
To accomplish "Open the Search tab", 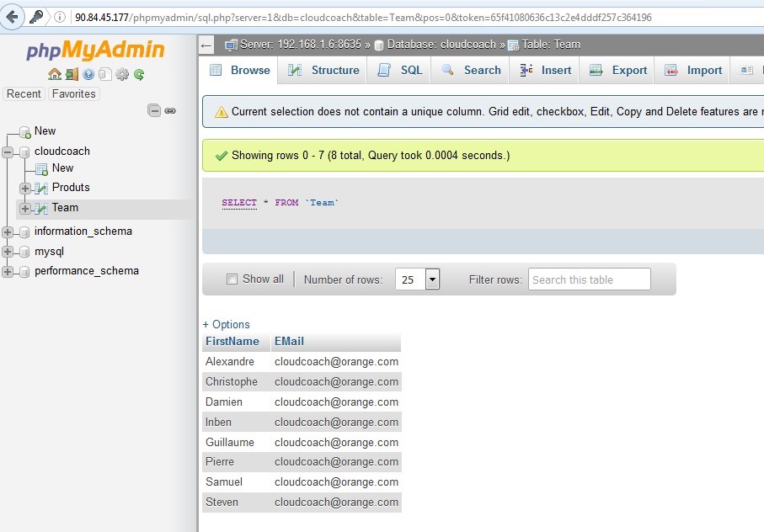I will pyautogui.click(x=470, y=70).
